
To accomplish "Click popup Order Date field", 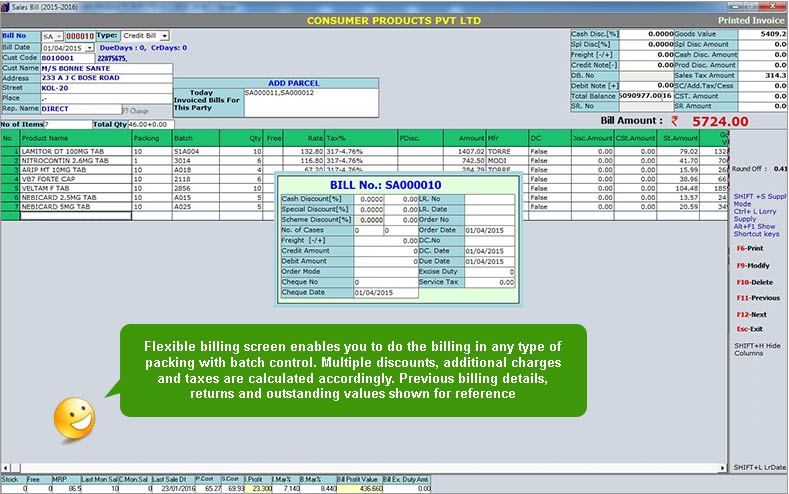I will click(489, 230).
